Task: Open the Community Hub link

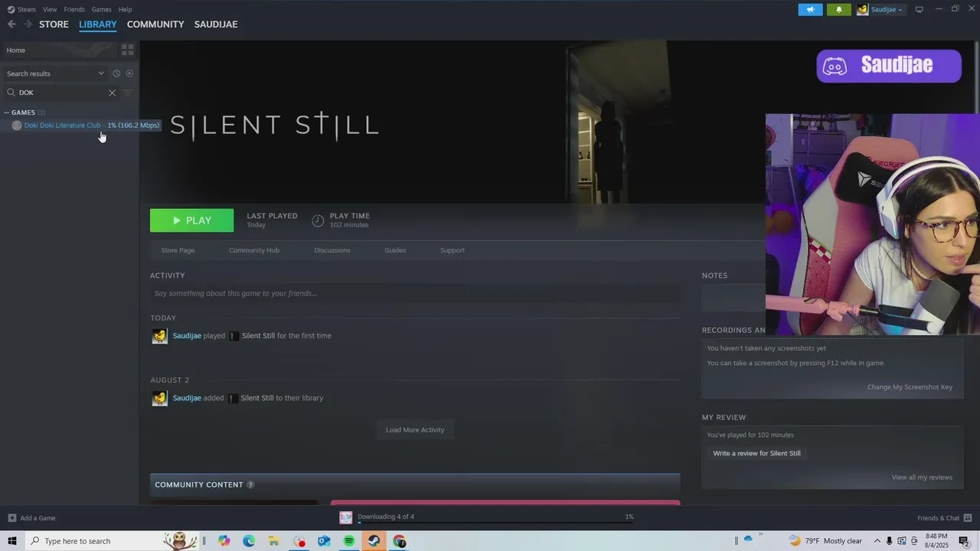Action: (x=254, y=250)
